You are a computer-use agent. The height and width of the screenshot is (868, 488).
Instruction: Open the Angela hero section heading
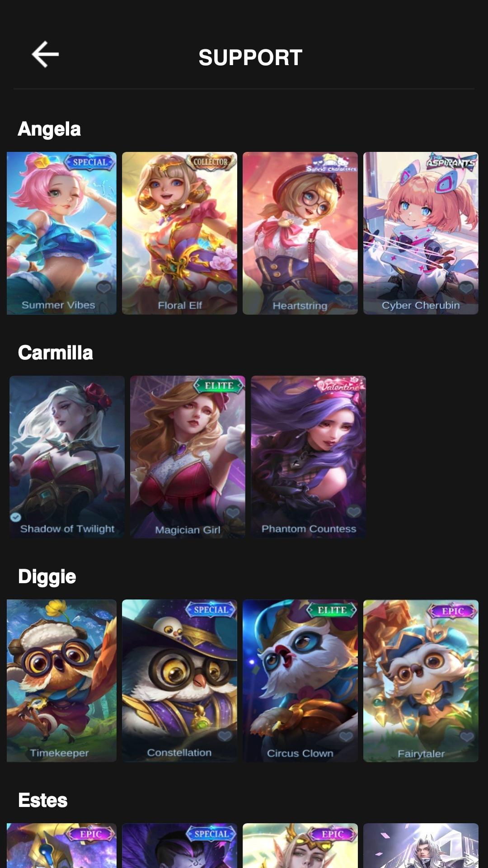[49, 129]
